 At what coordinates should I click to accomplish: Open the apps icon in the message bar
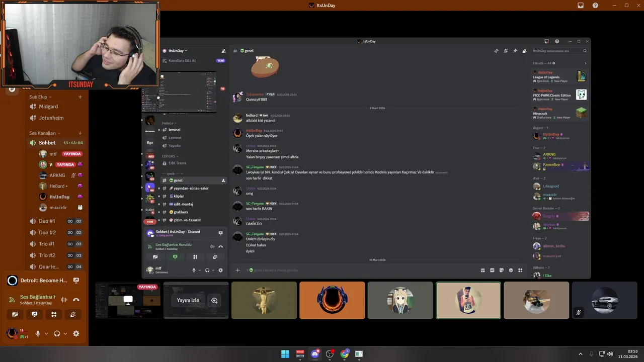[520, 270]
